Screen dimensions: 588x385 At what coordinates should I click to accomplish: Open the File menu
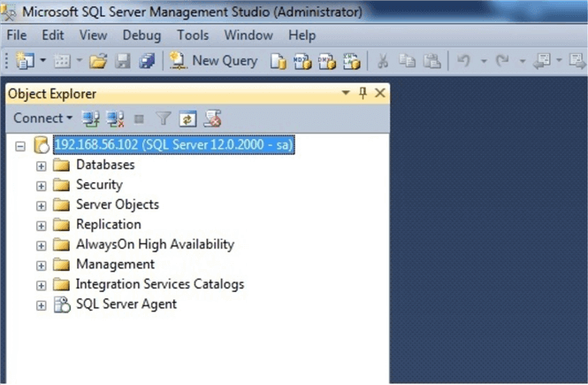pos(17,35)
